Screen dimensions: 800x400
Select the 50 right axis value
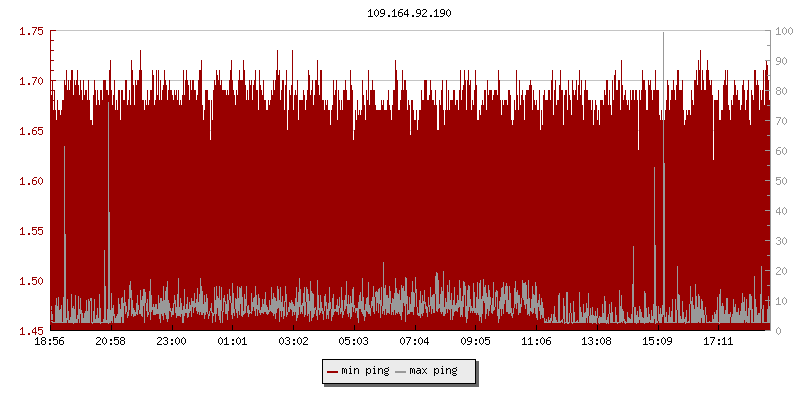pos(782,181)
